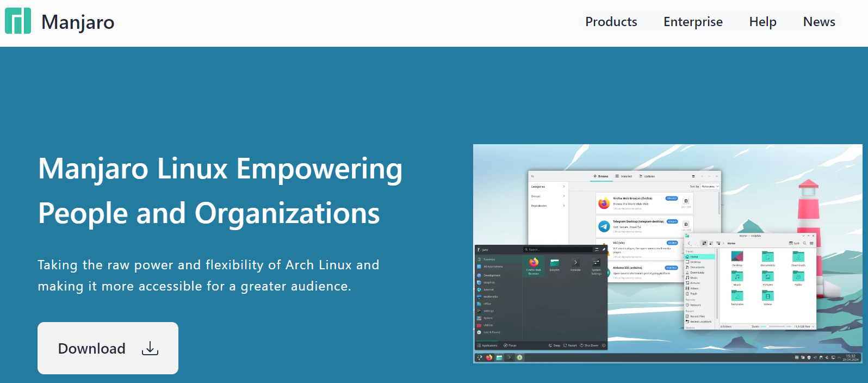Click Dolphin search magnifier icon
The height and width of the screenshot is (383, 868).
click(804, 243)
